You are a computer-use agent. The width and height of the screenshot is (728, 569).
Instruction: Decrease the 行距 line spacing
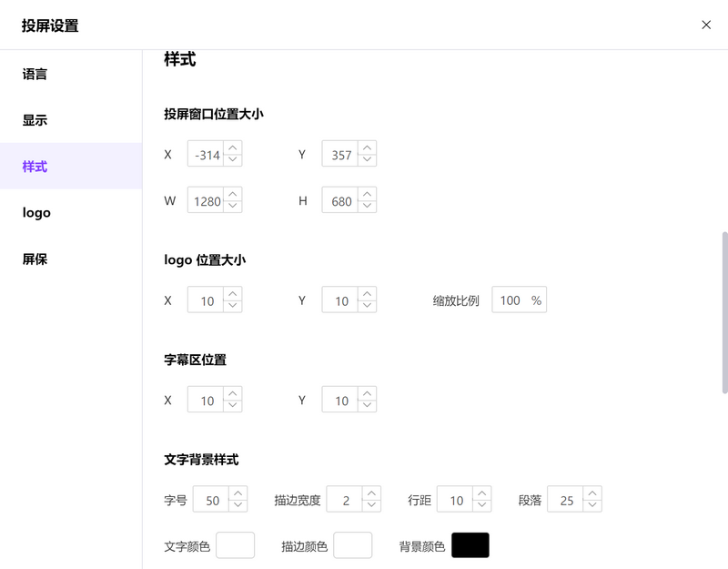coord(482,505)
